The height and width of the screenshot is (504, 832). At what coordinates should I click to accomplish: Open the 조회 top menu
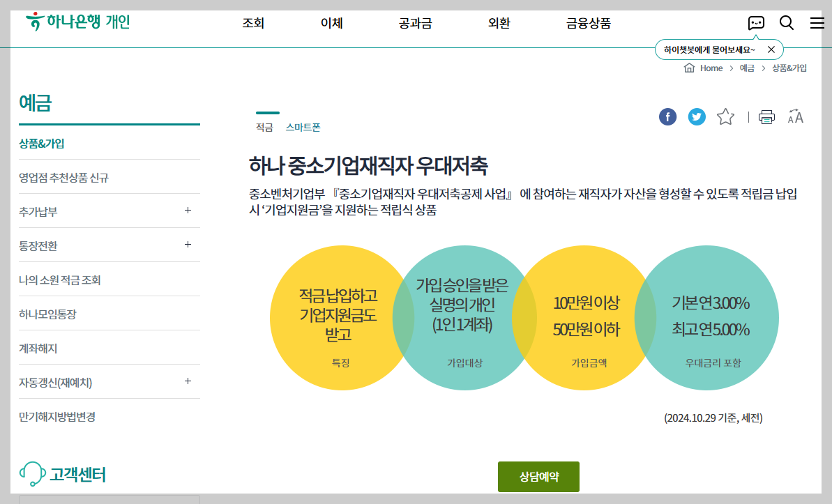coord(253,23)
